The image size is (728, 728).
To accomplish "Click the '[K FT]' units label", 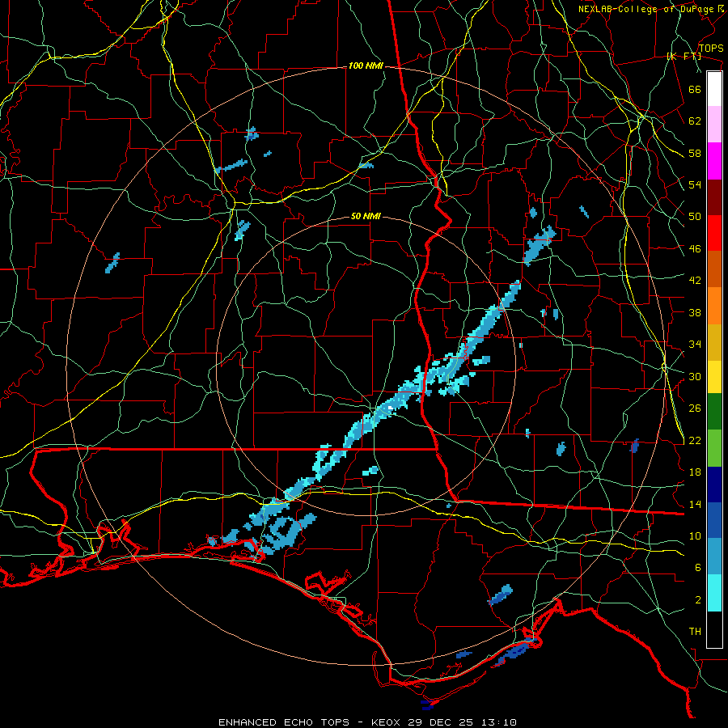I will 684,56.
